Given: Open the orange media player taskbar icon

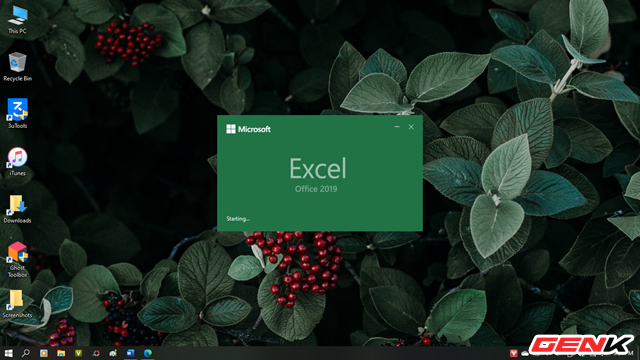Looking at the screenshot, I should 44,353.
